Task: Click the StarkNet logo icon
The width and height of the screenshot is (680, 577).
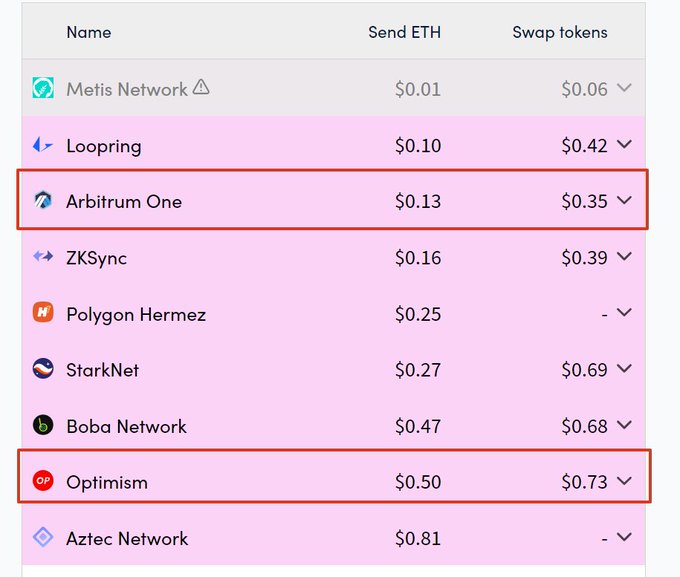Action: pyautogui.click(x=43, y=369)
